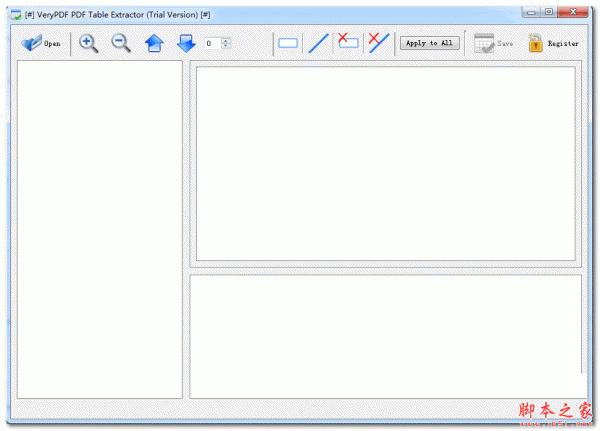Select the draw line tool
The height and width of the screenshot is (431, 600).
click(318, 43)
